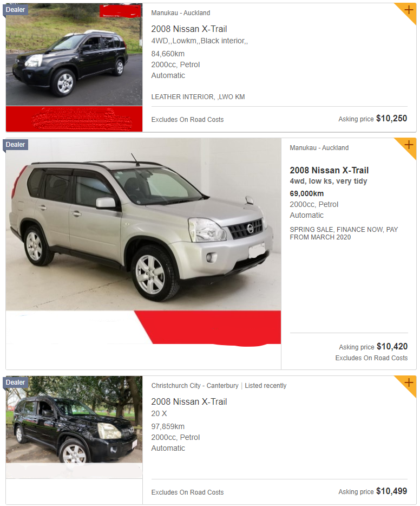The width and height of the screenshot is (420, 506).
Task: Click 'Listed recently' label on third listing
Action: [x=266, y=386]
